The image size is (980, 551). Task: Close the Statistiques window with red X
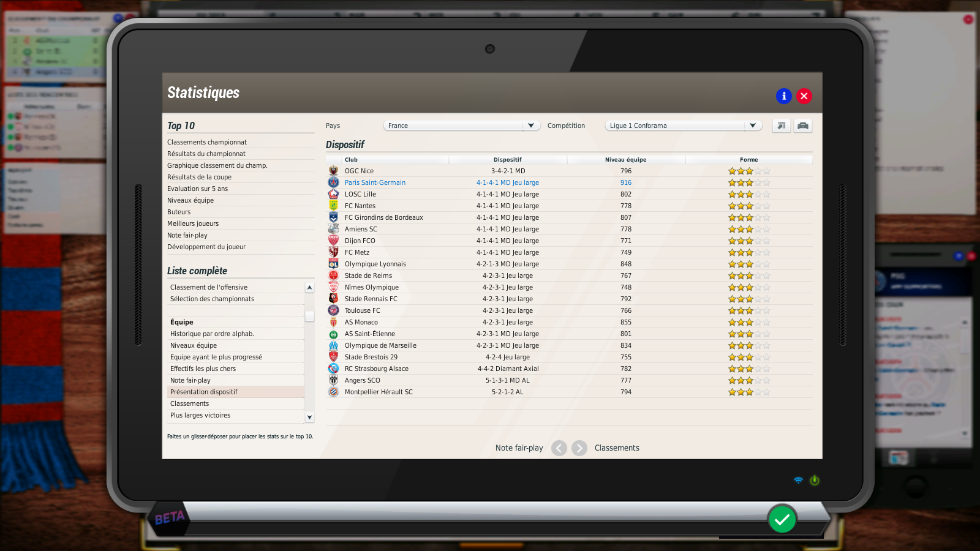(804, 96)
